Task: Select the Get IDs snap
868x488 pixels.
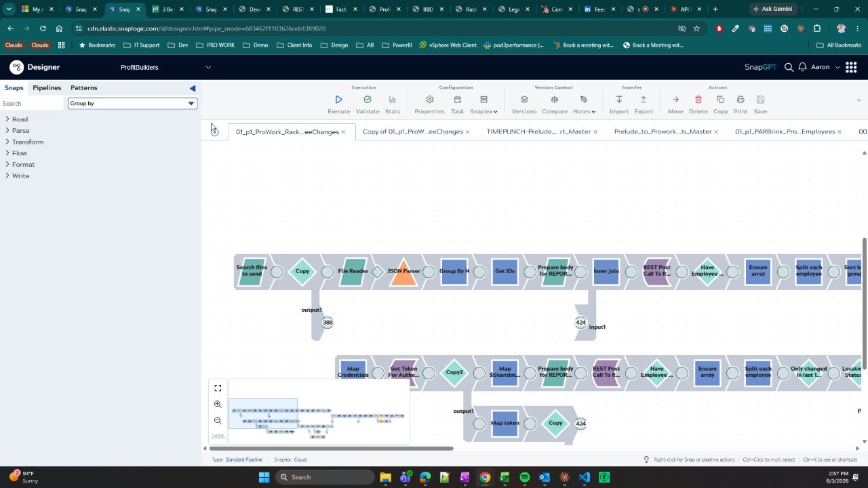Action: [505, 271]
